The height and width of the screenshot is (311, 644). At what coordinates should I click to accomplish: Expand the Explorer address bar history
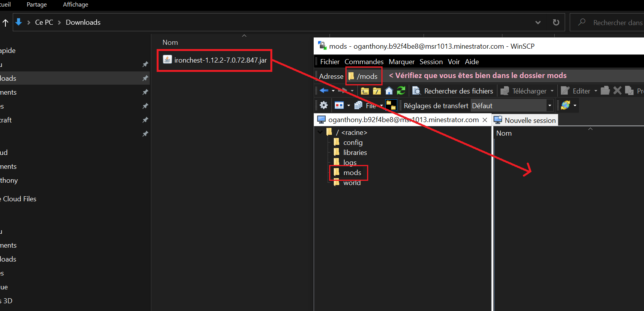538,22
